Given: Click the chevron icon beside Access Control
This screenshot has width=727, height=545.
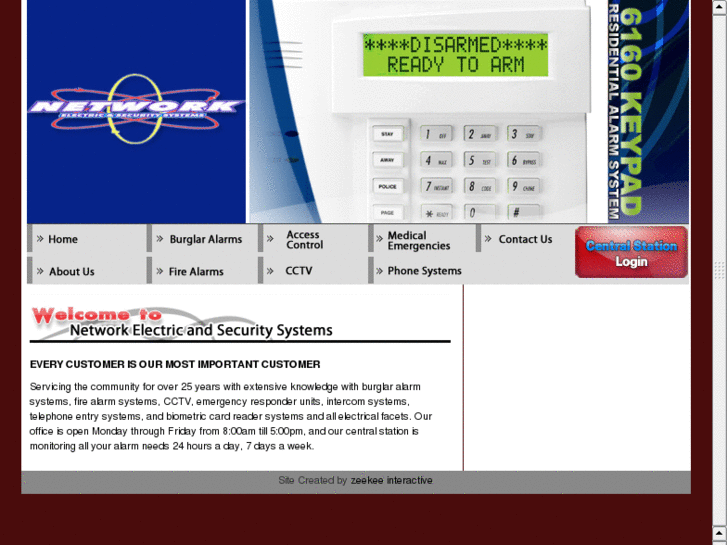Looking at the screenshot, I should pyautogui.click(x=270, y=239).
